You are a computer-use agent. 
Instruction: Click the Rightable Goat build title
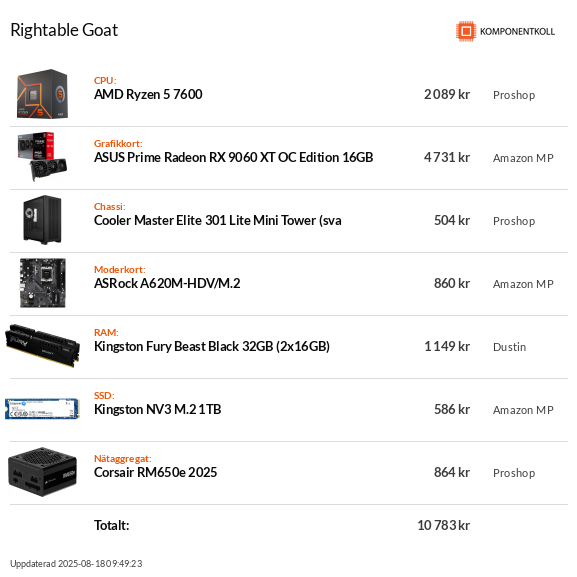[64, 30]
